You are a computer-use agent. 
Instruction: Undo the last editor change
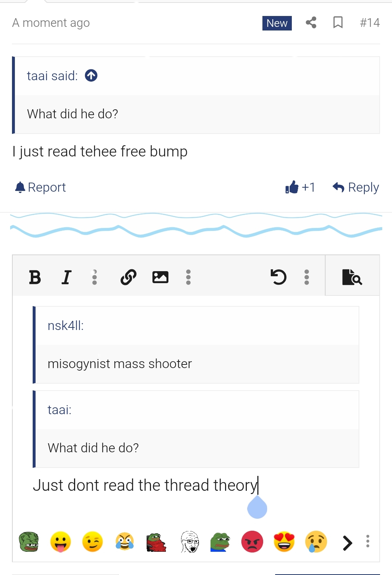pos(278,277)
